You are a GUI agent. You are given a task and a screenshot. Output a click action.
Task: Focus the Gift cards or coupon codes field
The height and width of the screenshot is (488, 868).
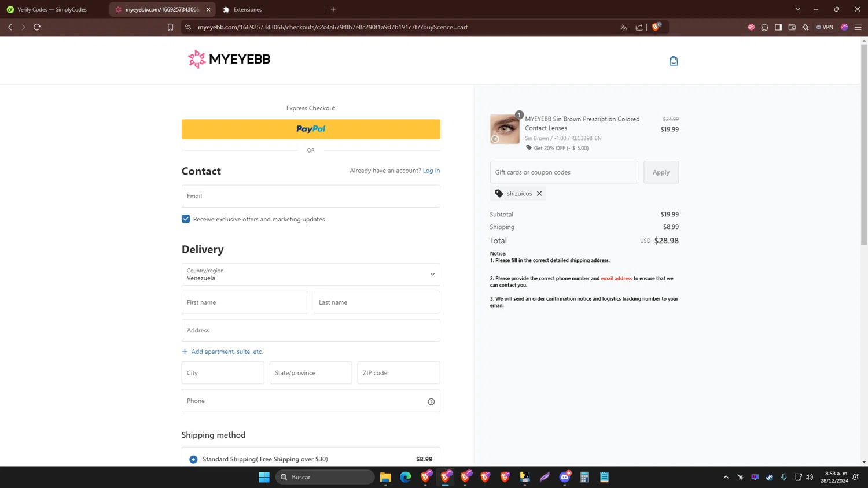tap(564, 172)
